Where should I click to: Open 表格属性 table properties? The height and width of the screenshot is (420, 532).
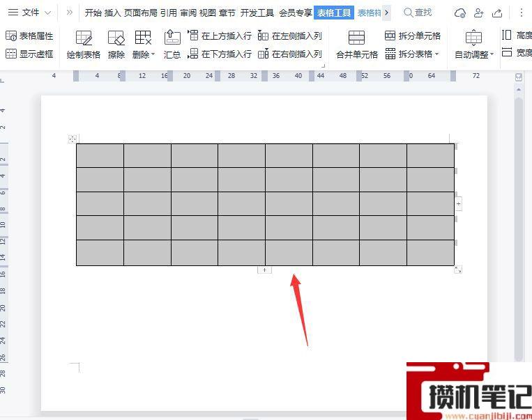(x=29, y=36)
